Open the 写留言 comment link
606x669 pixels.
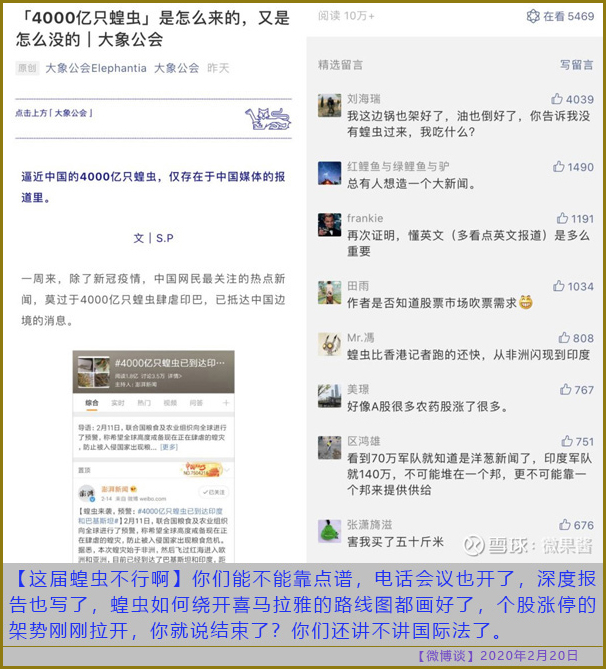coord(577,65)
